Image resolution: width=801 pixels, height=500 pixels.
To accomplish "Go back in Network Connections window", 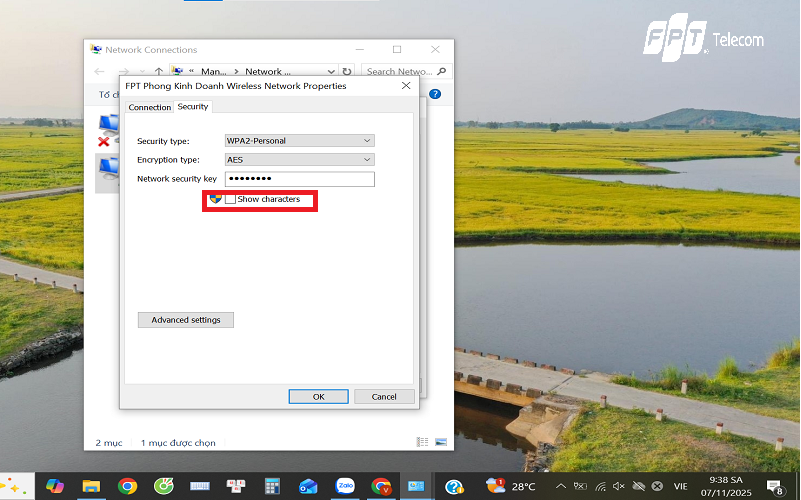I will (x=100, y=72).
